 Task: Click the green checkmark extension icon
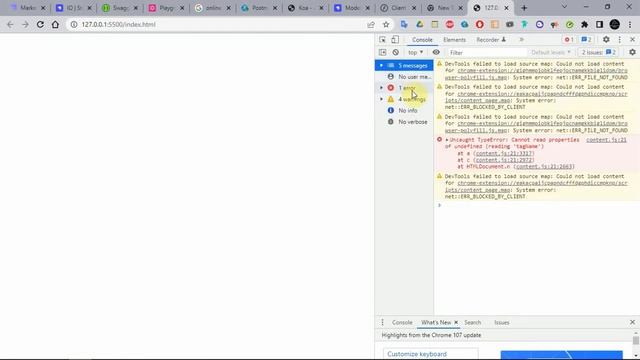[x=570, y=24]
